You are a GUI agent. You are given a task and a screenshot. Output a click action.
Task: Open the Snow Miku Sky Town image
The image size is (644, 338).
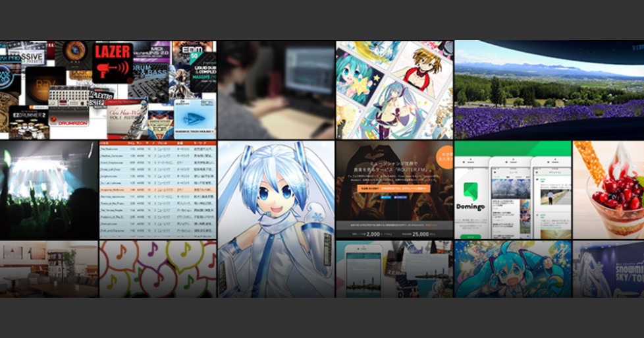608,269
